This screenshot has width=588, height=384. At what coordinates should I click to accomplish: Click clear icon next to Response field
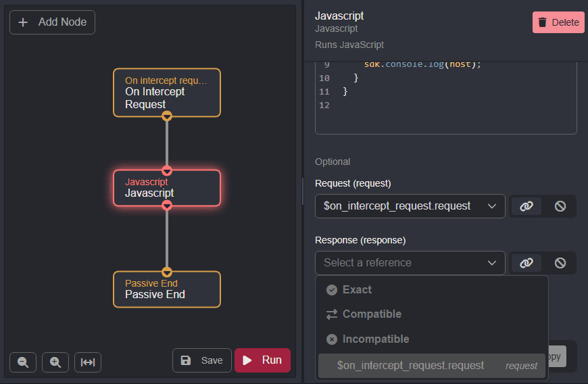(560, 263)
